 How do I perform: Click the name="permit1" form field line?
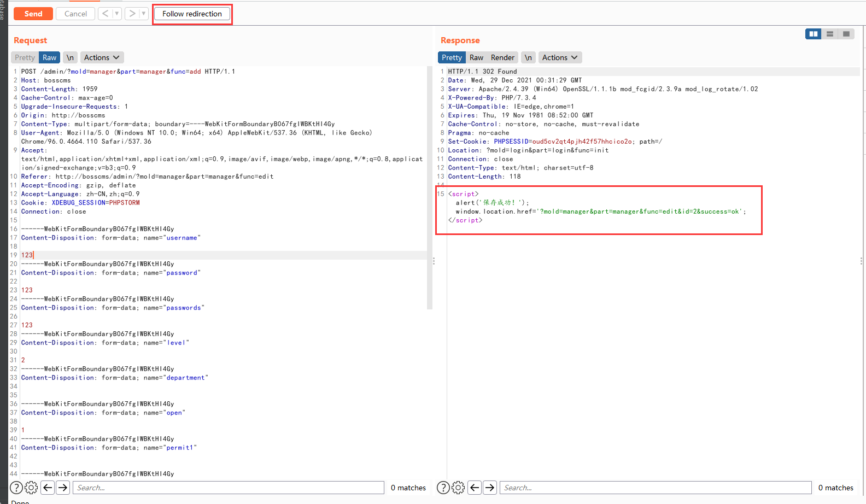point(109,448)
